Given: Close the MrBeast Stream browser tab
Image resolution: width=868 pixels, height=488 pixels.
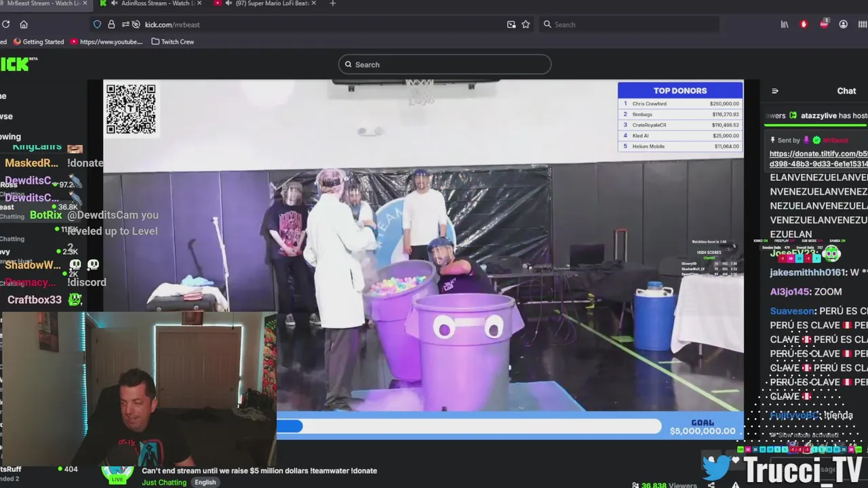Looking at the screenshot, I should (x=85, y=3).
